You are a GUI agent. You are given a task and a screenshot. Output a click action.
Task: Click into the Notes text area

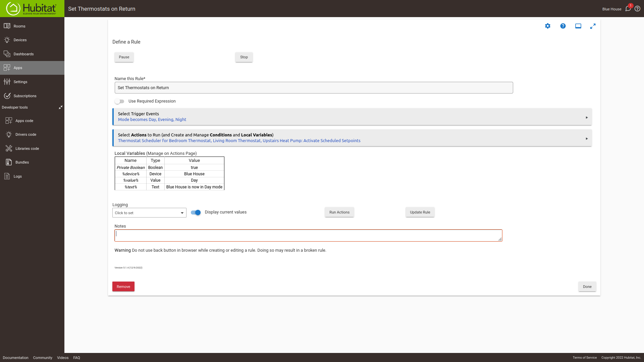click(308, 235)
